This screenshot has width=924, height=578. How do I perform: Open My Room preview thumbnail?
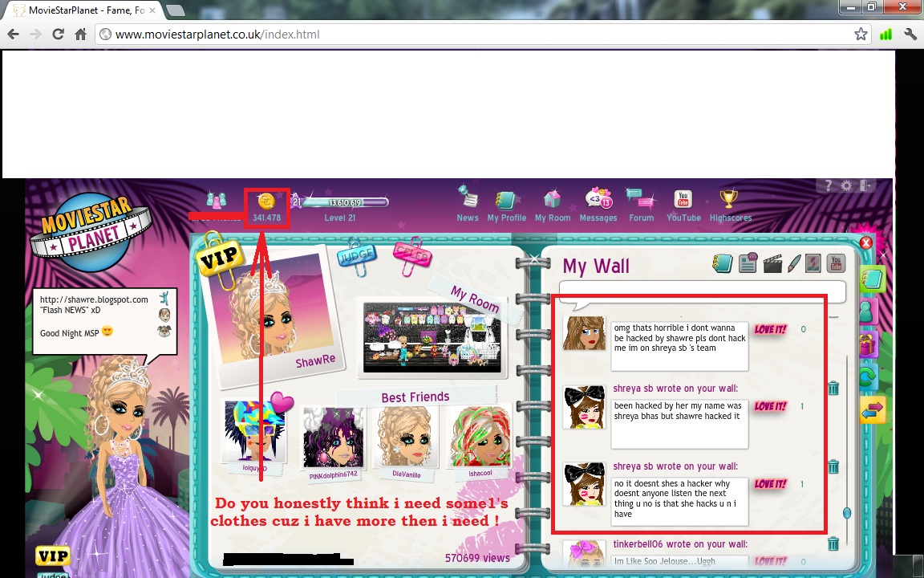click(x=432, y=337)
